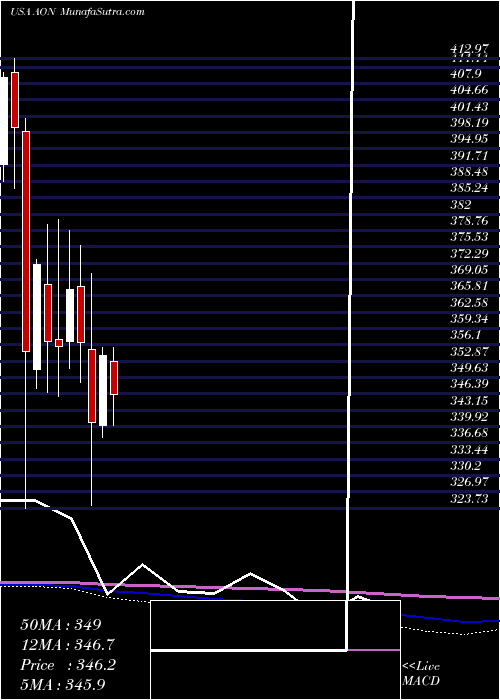Viewport: 500px width, 700px height.
Task: Select the 375.53 price axis label
Action: 469,237
